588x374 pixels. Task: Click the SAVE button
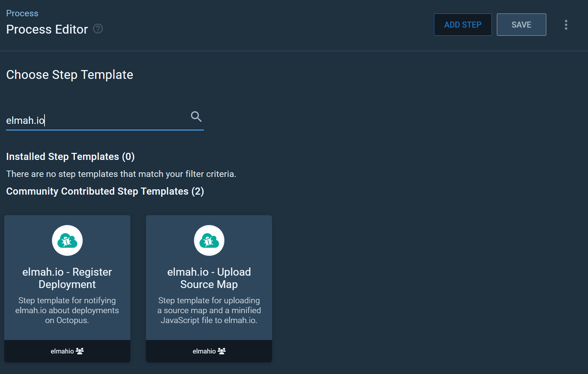pos(522,25)
